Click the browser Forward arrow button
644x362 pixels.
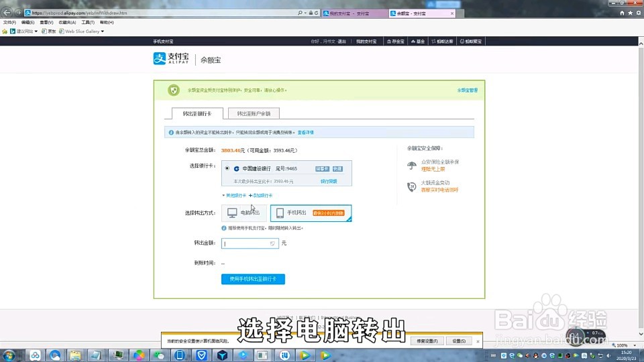pos(18,13)
